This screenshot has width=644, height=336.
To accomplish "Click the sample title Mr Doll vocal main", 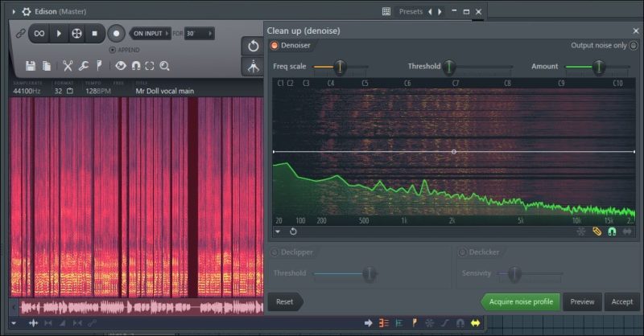I will pos(165,91).
